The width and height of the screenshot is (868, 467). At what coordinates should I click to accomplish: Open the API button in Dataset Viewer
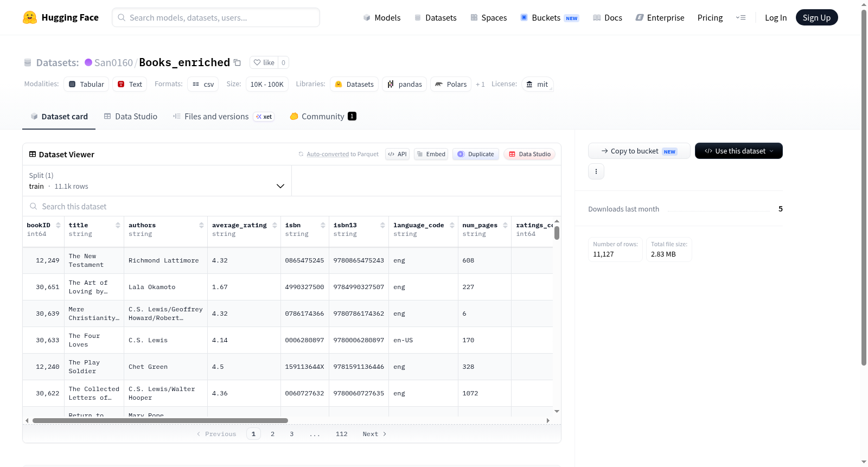[x=397, y=154]
